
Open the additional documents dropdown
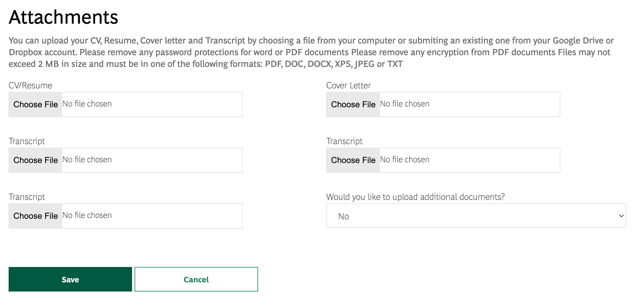476,216
